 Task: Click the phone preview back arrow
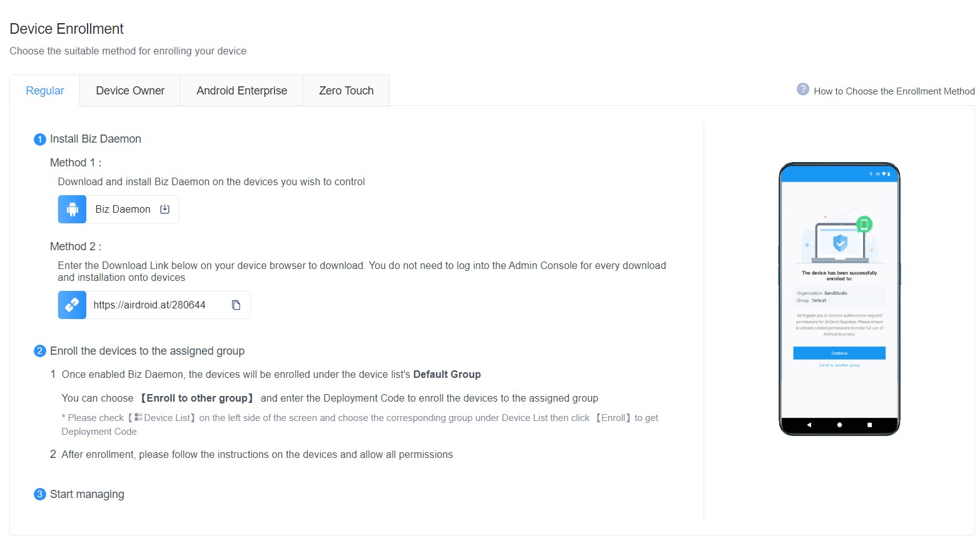[809, 425]
